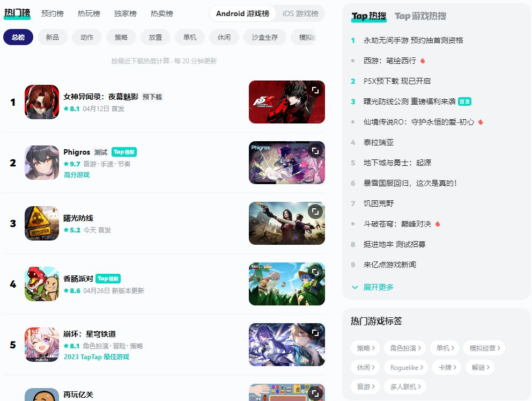Open the 卡牌 game tag
The height and width of the screenshot is (401, 532).
click(447, 367)
